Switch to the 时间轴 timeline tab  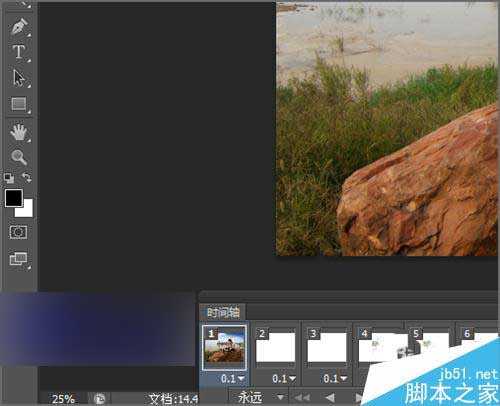223,313
